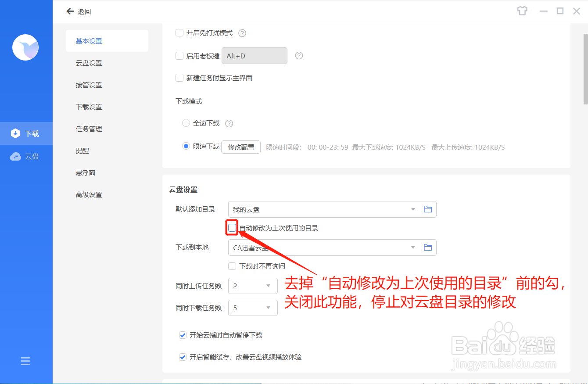Select the 全速下载 radio option

coord(186,123)
